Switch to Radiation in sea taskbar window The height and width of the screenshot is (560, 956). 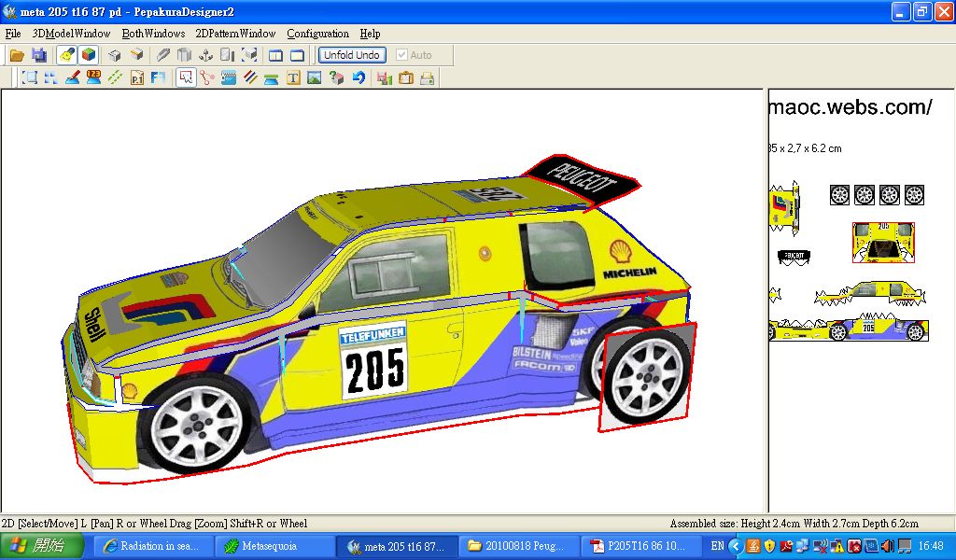pos(155,546)
